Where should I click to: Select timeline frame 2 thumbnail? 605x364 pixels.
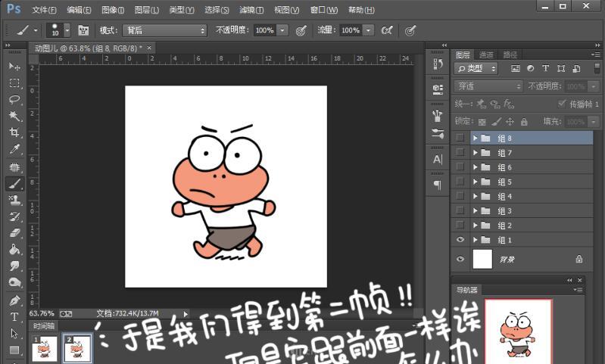coord(76,349)
